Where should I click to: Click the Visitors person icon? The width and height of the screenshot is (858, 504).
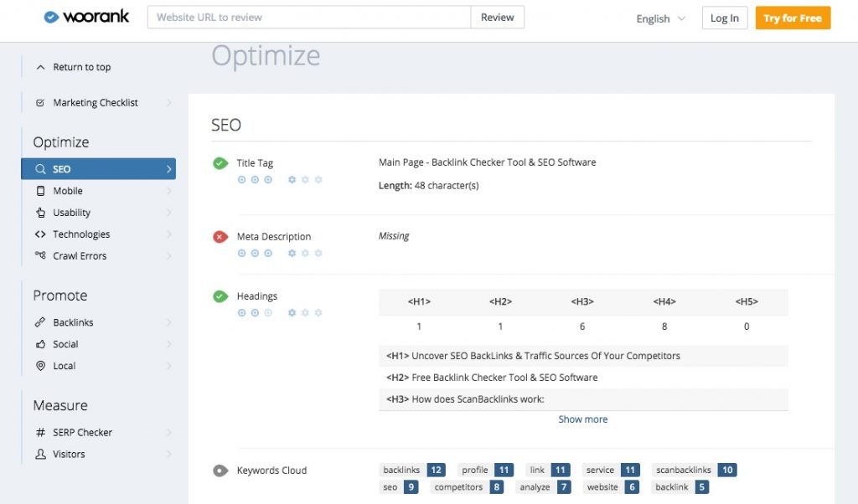[40, 455]
